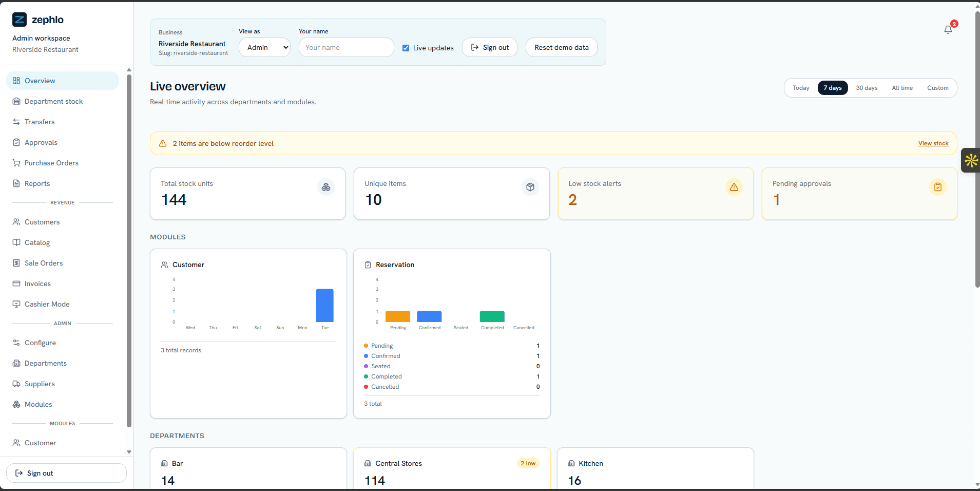Click the Suppliers truck icon
The width and height of the screenshot is (980, 491).
pyautogui.click(x=16, y=384)
